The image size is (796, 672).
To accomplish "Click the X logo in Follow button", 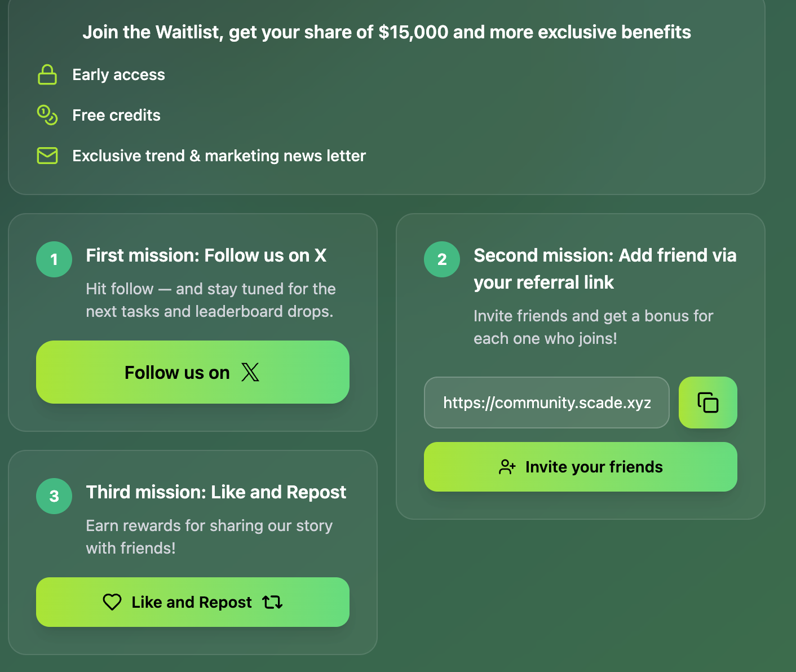I will pyautogui.click(x=250, y=372).
